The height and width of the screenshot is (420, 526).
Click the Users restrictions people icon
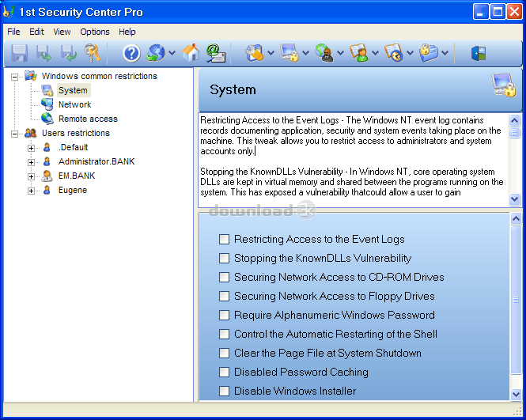31,133
